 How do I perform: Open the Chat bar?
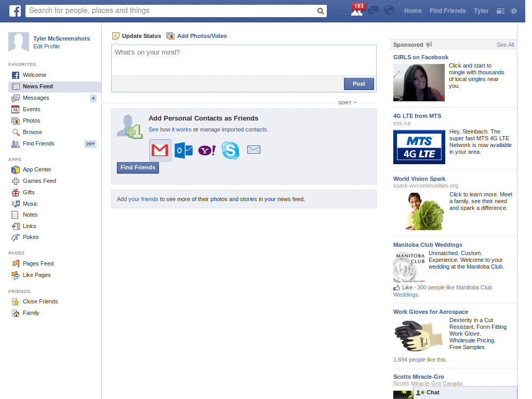click(x=465, y=393)
